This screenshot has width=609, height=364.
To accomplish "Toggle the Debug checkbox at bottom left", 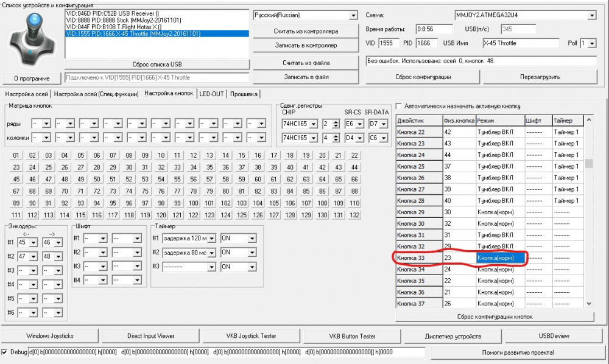I will pos(5,352).
